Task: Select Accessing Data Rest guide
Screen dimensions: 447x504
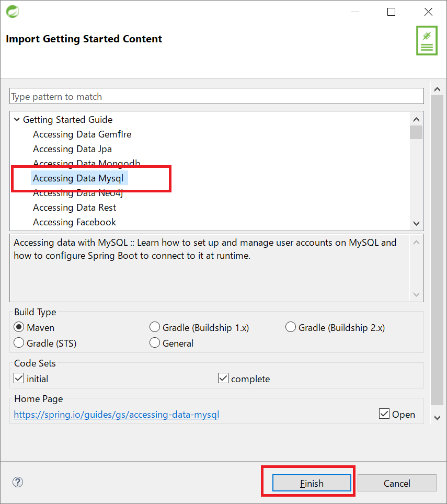Action: 74,208
